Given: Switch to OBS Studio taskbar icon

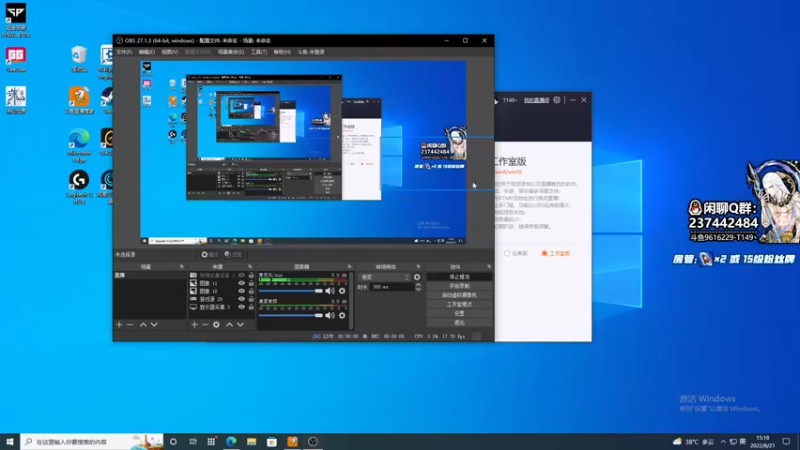Looking at the screenshot, I should coord(313,441).
